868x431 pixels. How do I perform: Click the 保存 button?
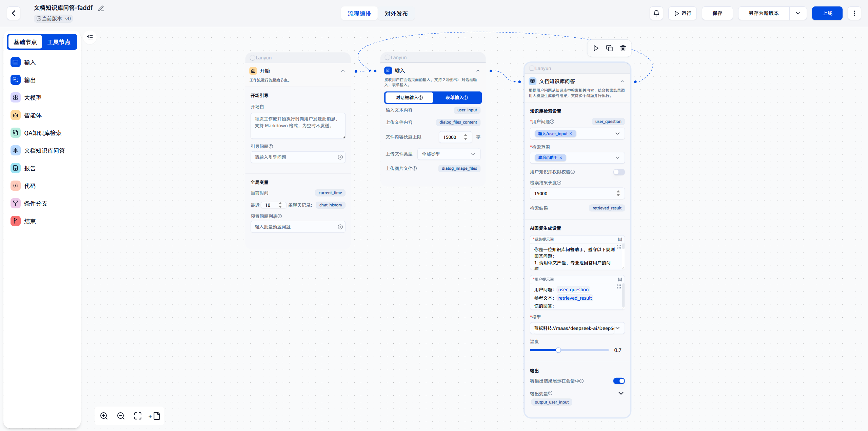(x=717, y=13)
